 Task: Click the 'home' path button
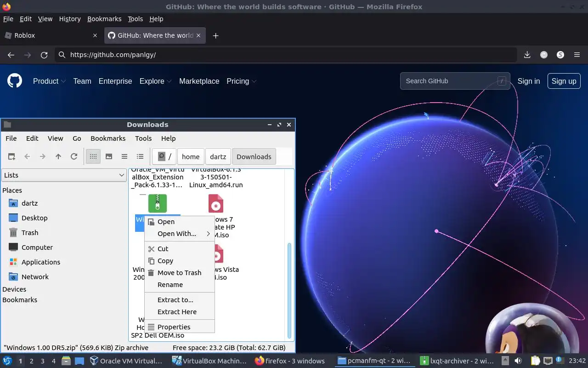tap(191, 156)
